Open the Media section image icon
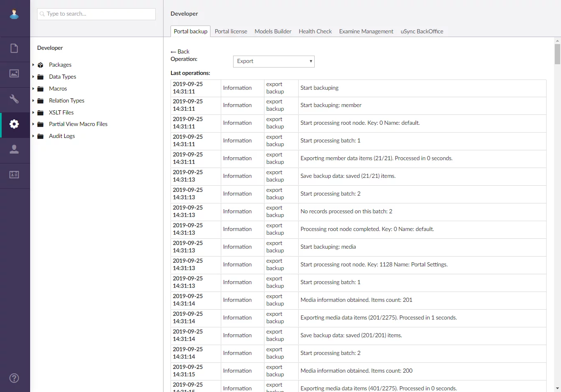The image size is (561, 392). tap(14, 74)
